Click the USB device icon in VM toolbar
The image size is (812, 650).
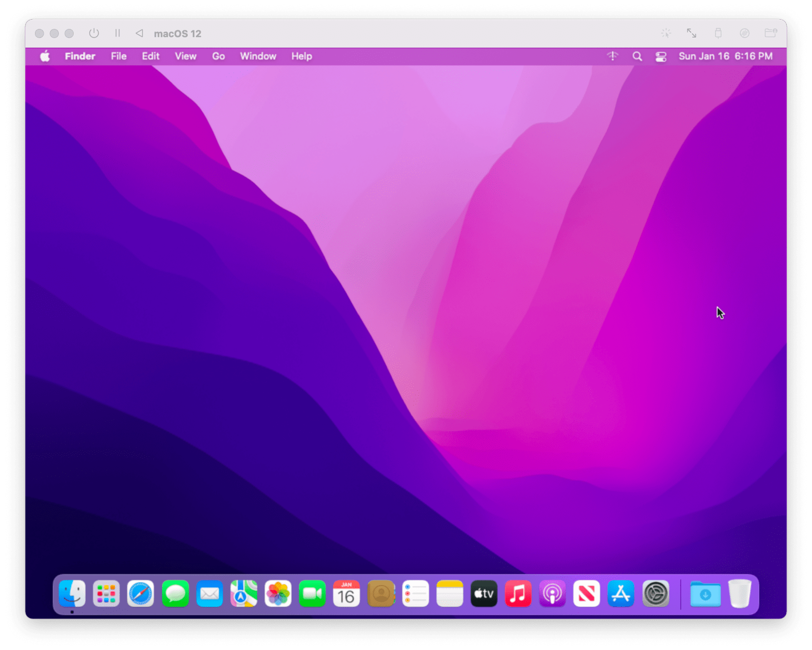click(x=718, y=33)
